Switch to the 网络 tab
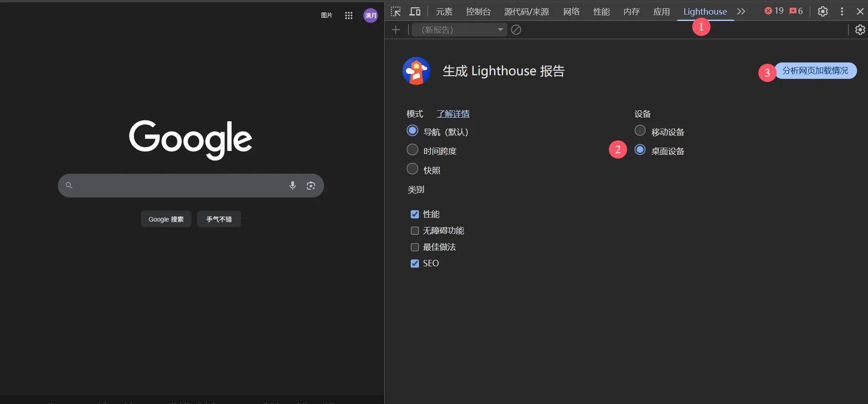This screenshot has height=404, width=868. [x=571, y=11]
